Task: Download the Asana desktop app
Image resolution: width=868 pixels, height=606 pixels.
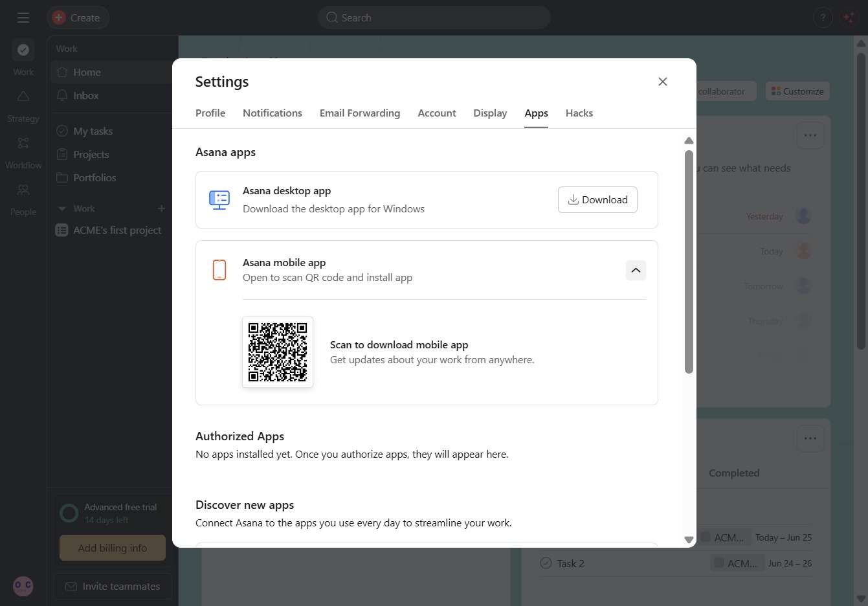Action: [x=597, y=199]
